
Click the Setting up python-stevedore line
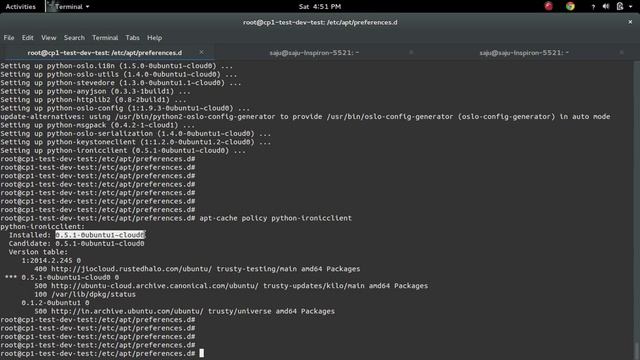121,83
